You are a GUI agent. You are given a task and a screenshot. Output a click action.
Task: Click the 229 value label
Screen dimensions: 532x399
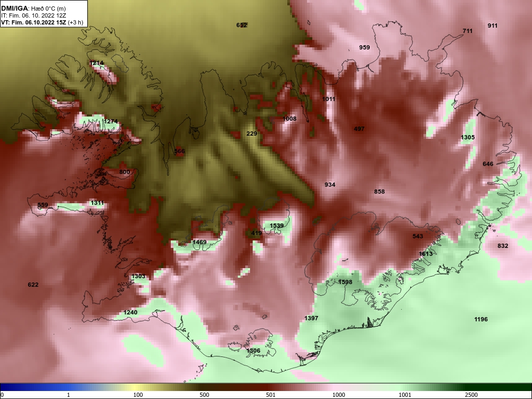click(x=252, y=134)
